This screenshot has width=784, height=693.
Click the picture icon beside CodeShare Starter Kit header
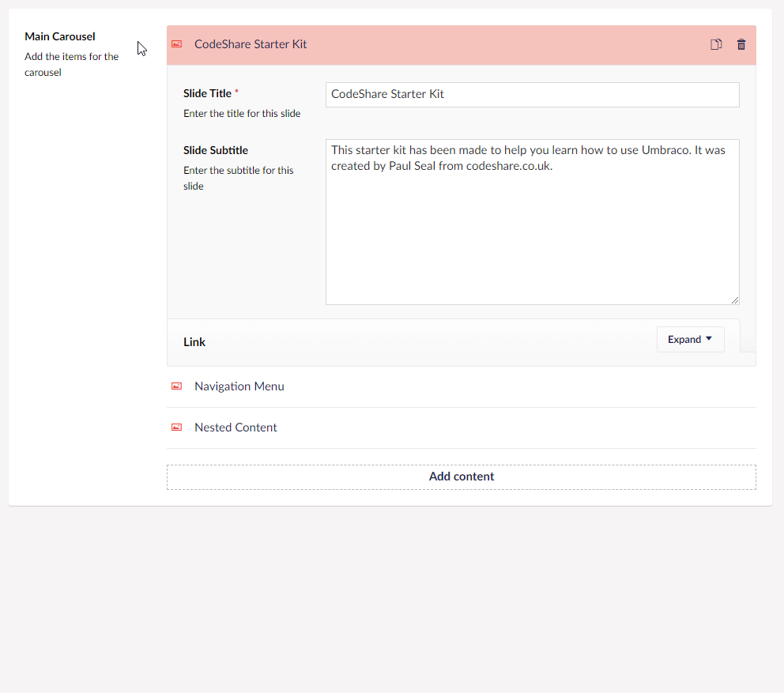point(176,44)
